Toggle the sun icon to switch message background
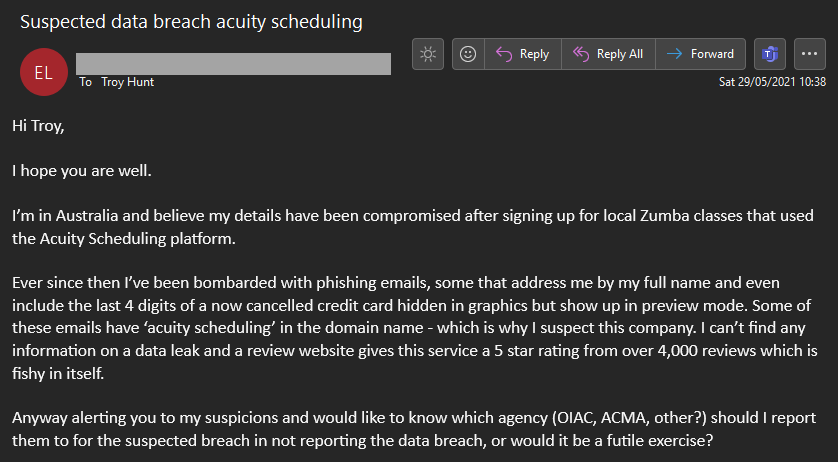The width and height of the screenshot is (838, 462). coord(428,54)
